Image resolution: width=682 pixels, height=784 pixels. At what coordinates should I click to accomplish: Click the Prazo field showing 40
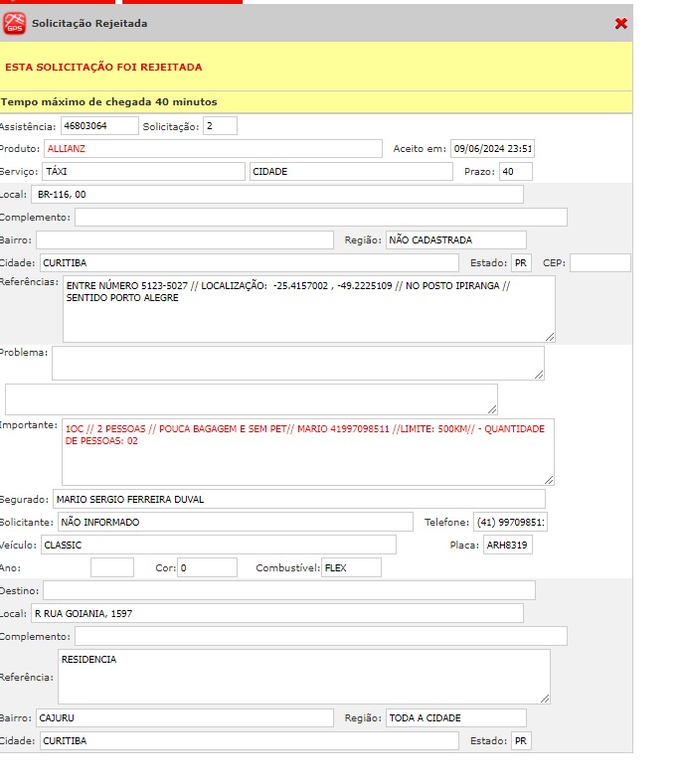click(515, 172)
